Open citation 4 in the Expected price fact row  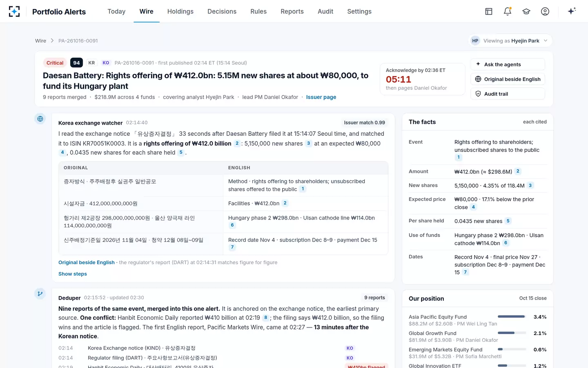point(473,207)
